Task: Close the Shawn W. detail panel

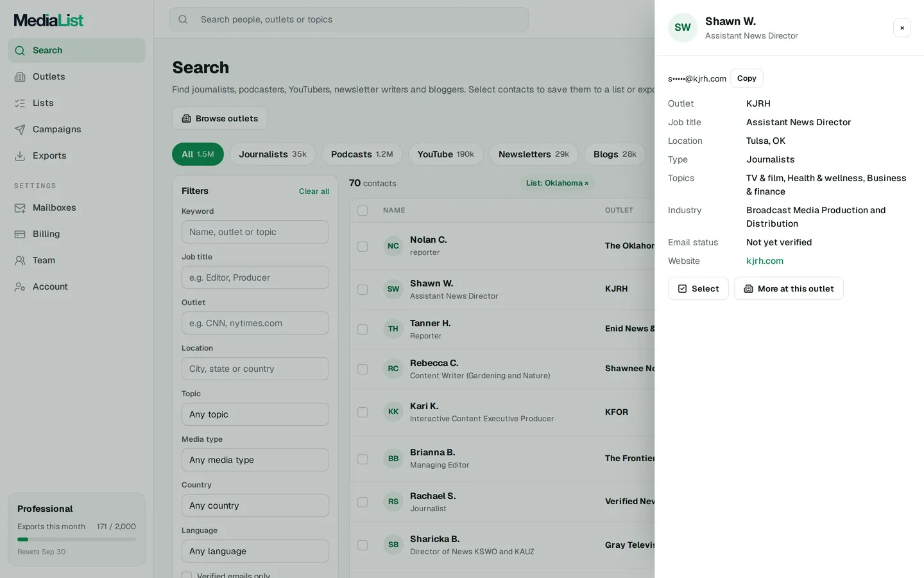Action: click(902, 28)
